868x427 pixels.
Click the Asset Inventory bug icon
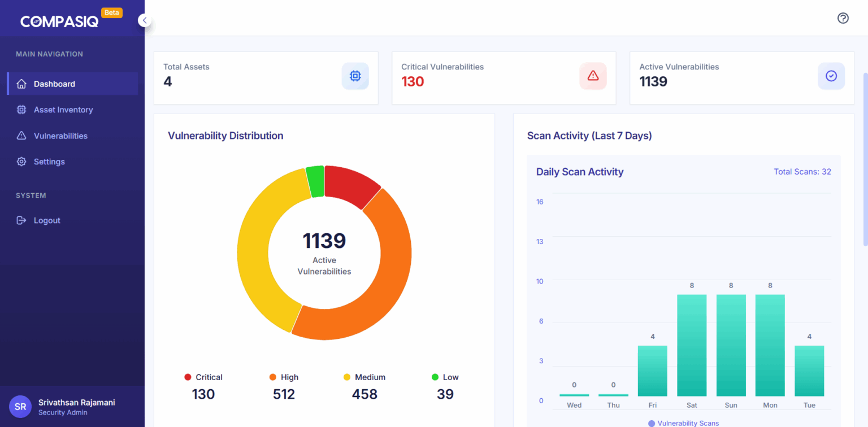pyautogui.click(x=21, y=110)
